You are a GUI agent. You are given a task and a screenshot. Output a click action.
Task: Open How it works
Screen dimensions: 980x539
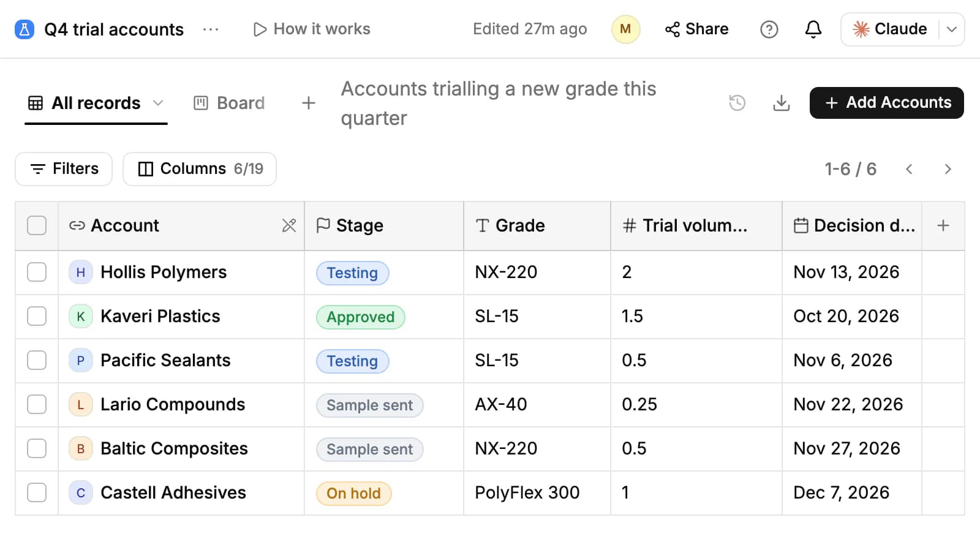click(x=312, y=29)
